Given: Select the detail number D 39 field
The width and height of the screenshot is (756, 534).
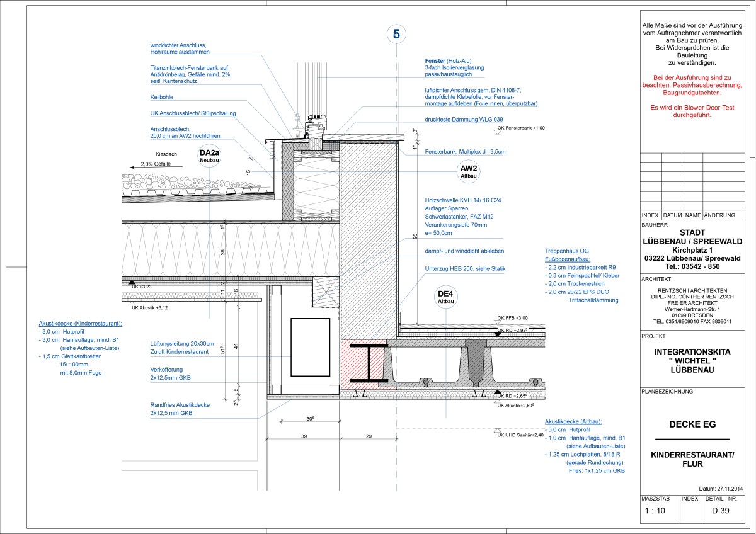Looking at the screenshot, I should tap(720, 511).
